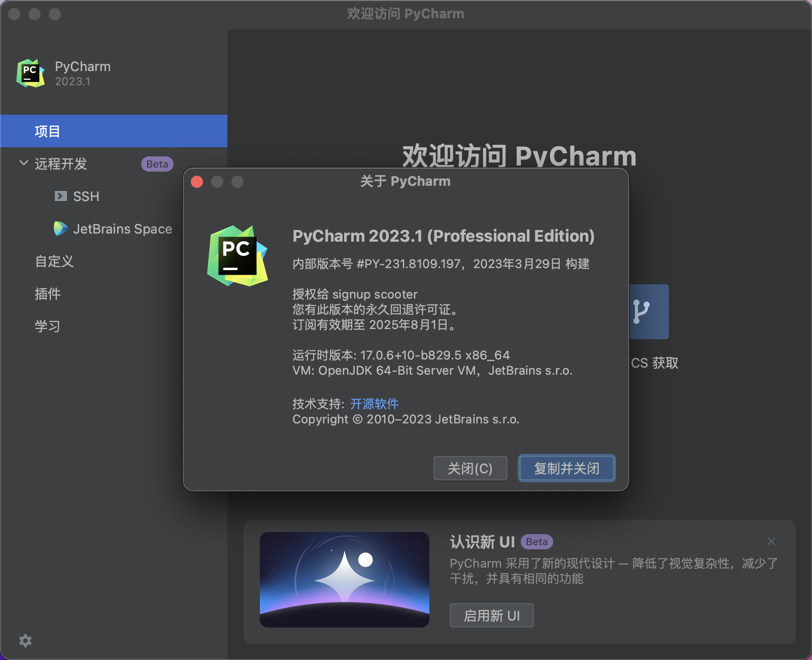Image resolution: width=812 pixels, height=660 pixels.
Task: Click the VM: OpenJDK 64-Bit Server VM line
Action: coord(432,371)
